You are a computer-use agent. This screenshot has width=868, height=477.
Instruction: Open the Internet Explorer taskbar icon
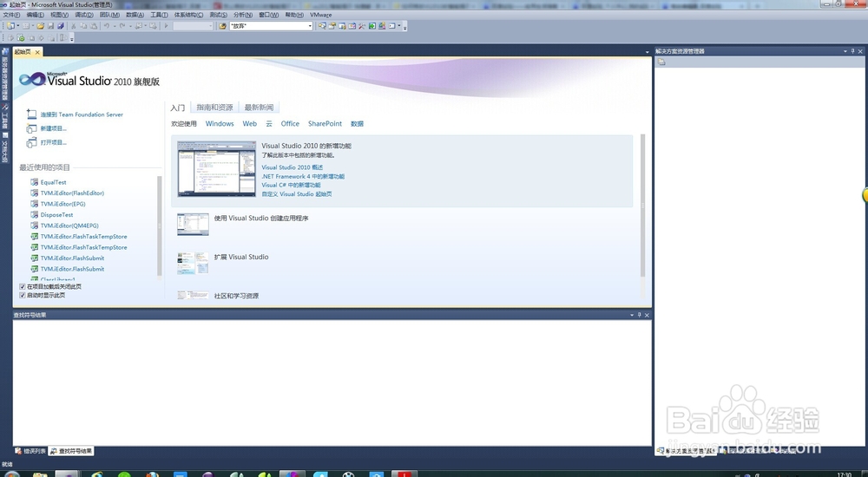pos(97,474)
